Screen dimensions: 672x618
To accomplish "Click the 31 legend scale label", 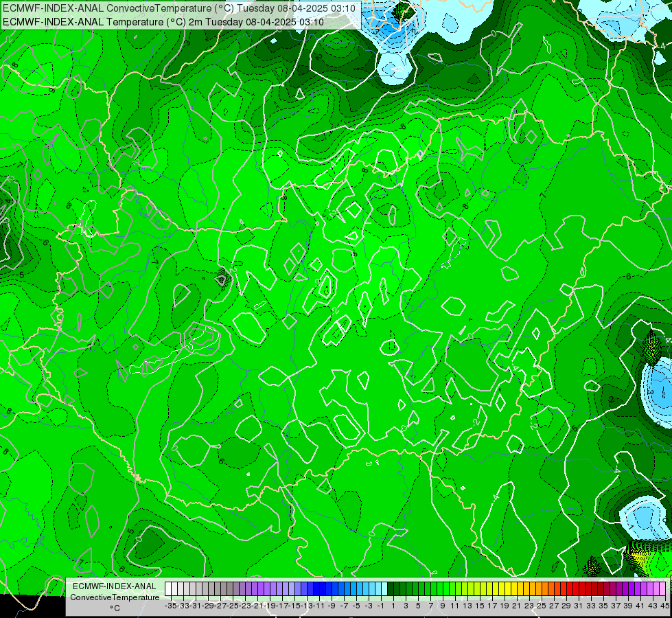I will [x=579, y=606].
